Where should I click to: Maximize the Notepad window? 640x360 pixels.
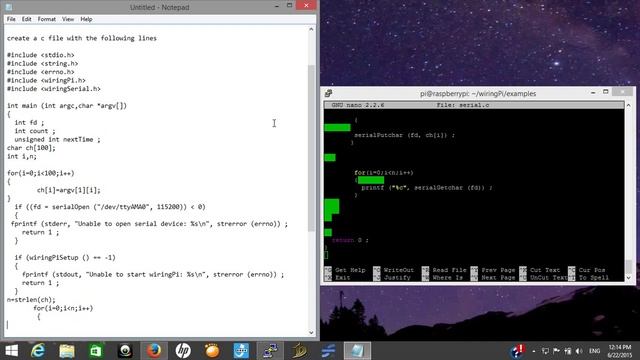pos(289,5)
